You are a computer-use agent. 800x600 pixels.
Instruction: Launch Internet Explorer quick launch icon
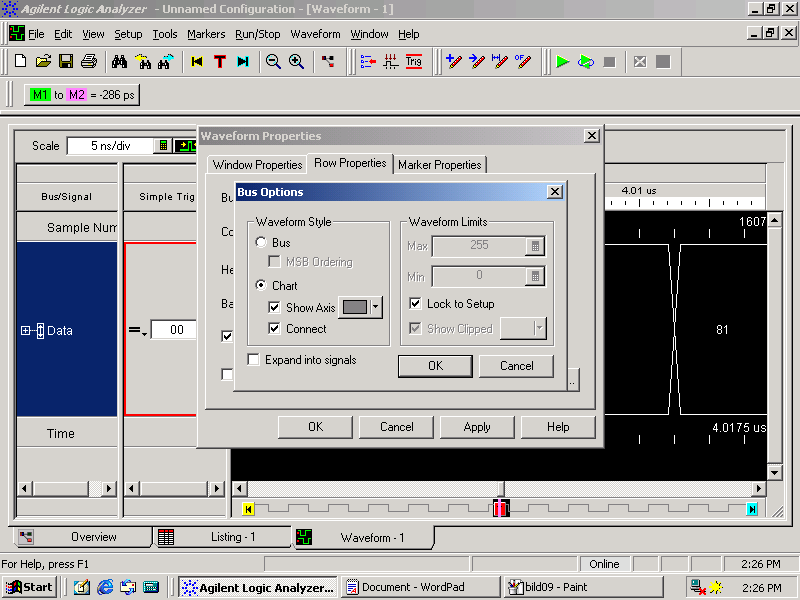pos(105,587)
